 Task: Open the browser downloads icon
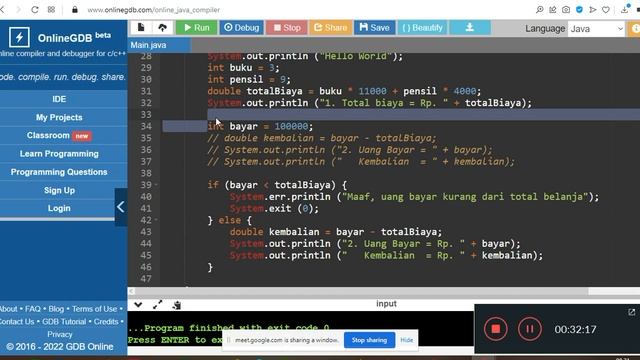pyautogui.click(x=624, y=9)
